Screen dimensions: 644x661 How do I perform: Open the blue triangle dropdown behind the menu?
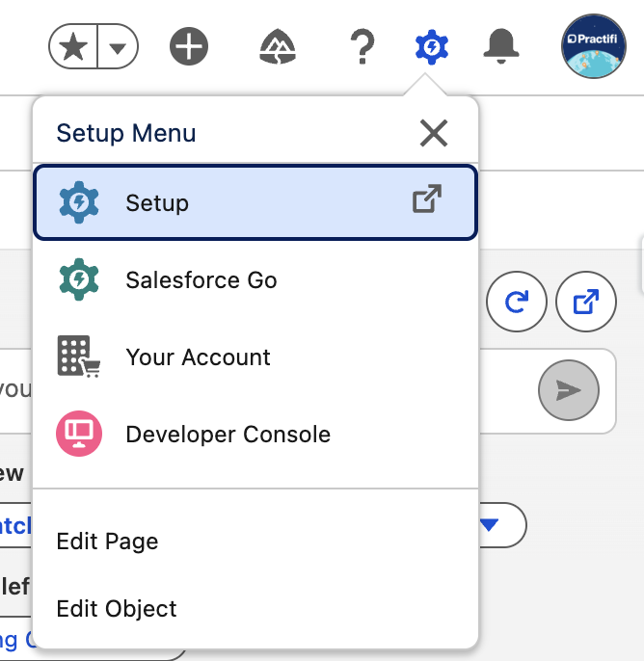point(502,525)
